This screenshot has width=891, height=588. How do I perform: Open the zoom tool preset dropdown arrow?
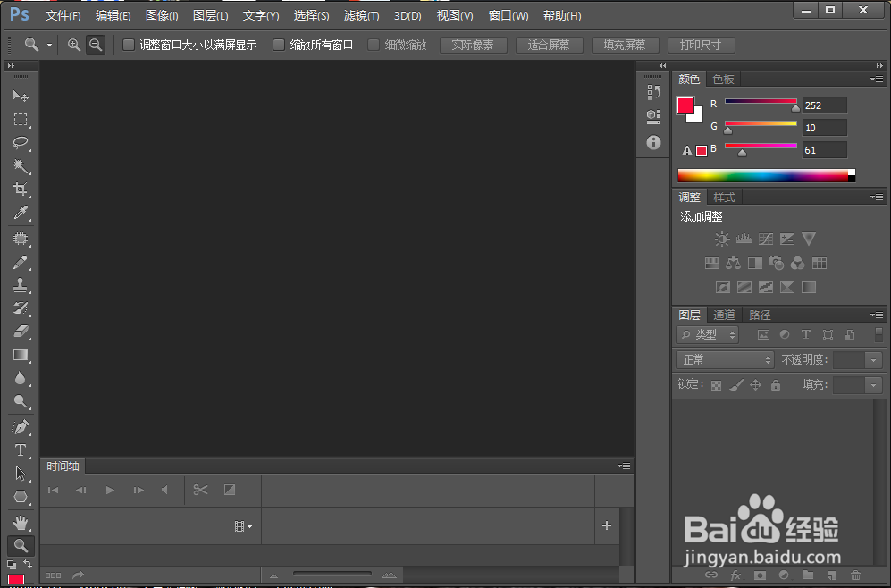click(x=49, y=45)
